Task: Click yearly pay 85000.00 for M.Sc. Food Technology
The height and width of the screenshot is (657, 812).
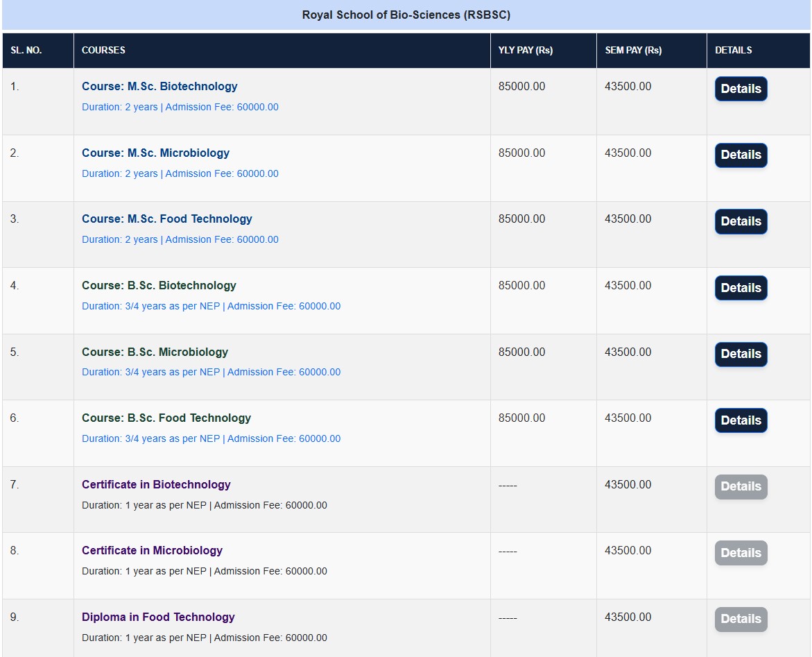Action: click(x=521, y=219)
